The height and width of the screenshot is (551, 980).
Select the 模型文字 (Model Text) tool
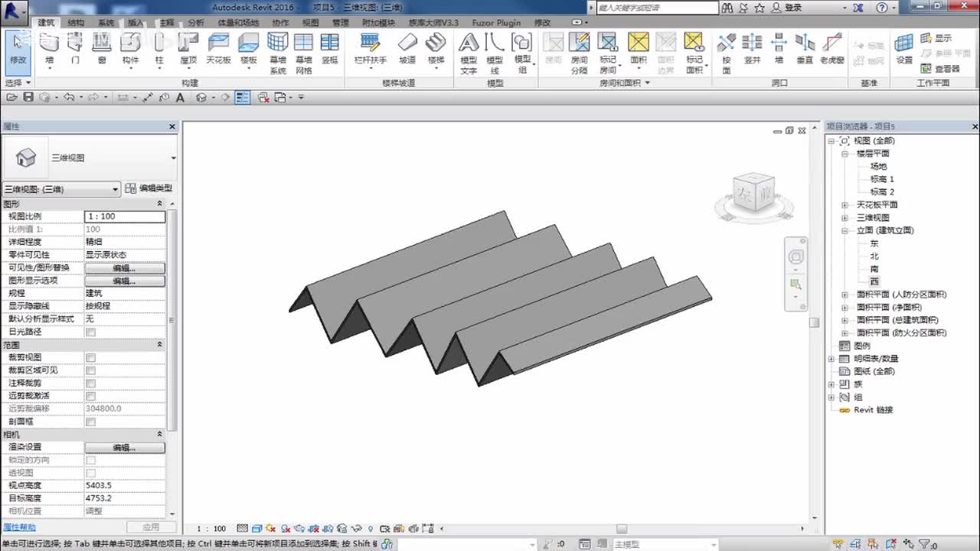tap(469, 54)
